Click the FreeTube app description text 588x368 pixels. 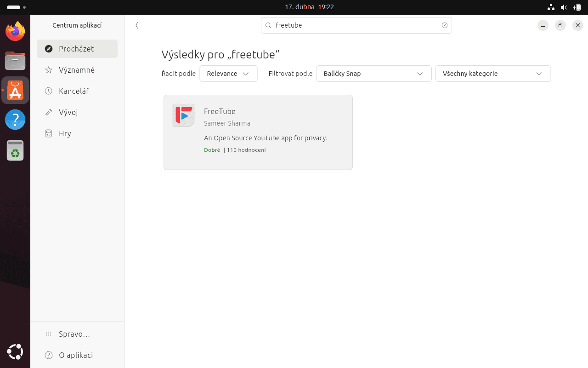266,138
